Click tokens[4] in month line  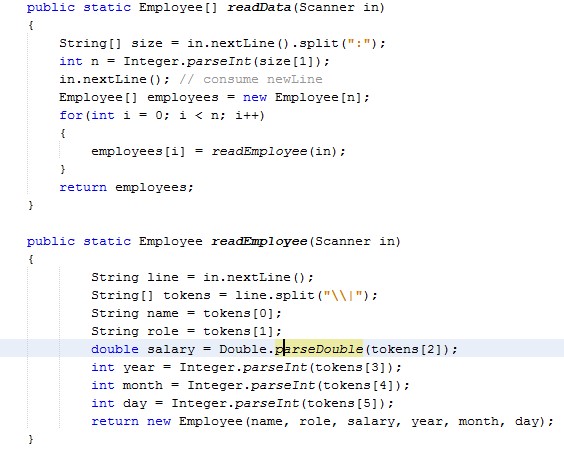(358, 385)
